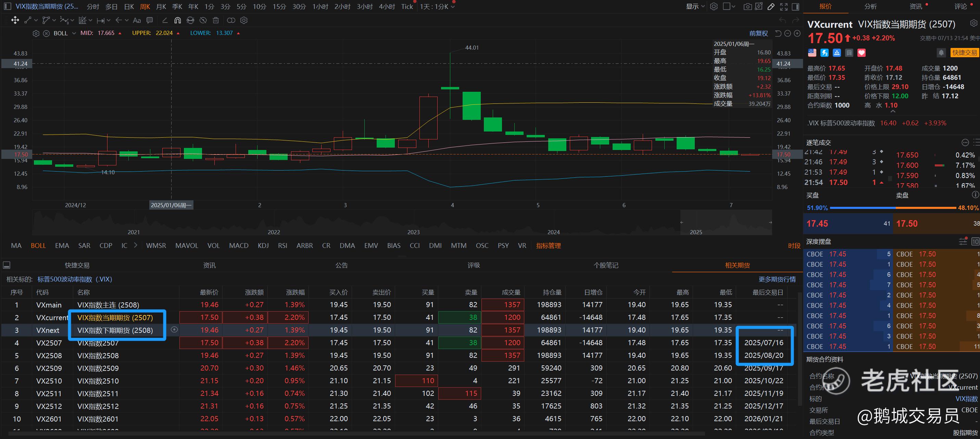Select MACD indicator tab
The image size is (980, 439).
(x=239, y=246)
